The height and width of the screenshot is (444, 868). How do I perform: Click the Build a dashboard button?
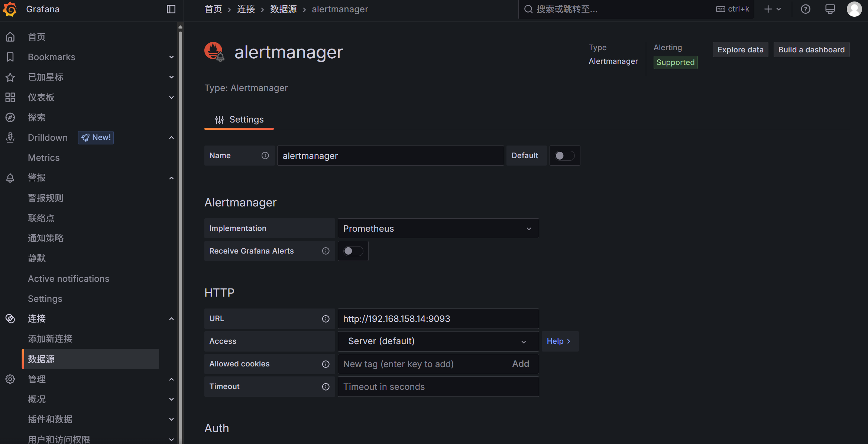(812, 49)
